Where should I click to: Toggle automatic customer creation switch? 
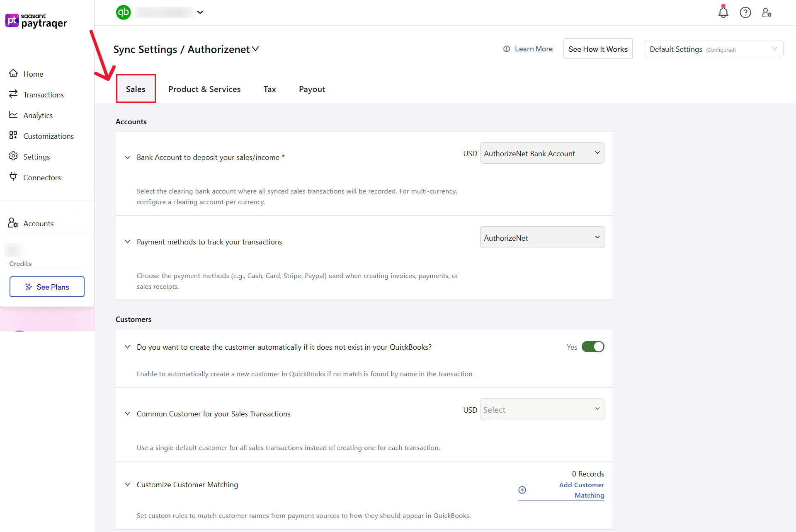coord(593,347)
